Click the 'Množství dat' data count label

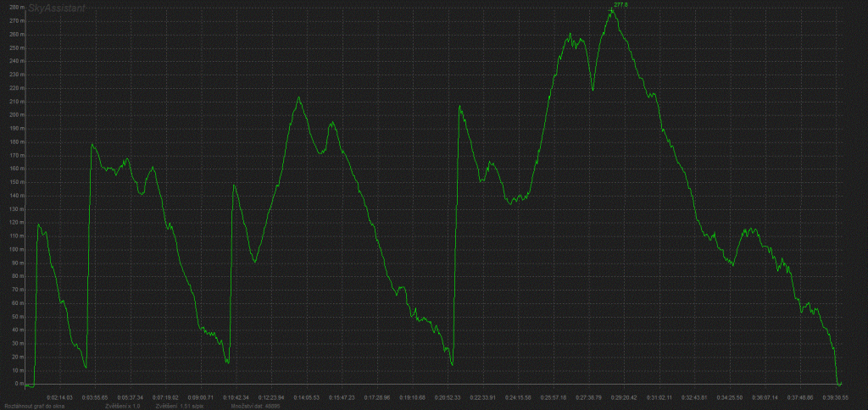tap(255, 406)
